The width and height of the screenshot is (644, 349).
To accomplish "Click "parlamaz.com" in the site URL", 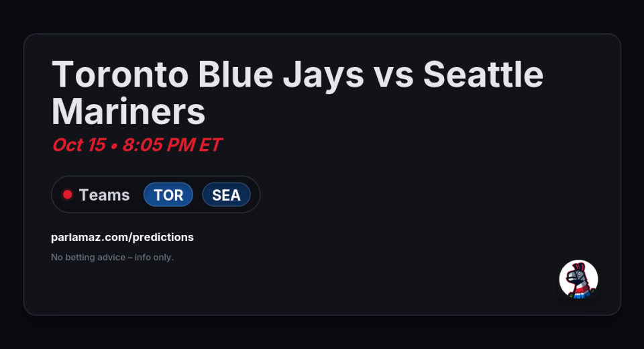I will click(x=89, y=237).
